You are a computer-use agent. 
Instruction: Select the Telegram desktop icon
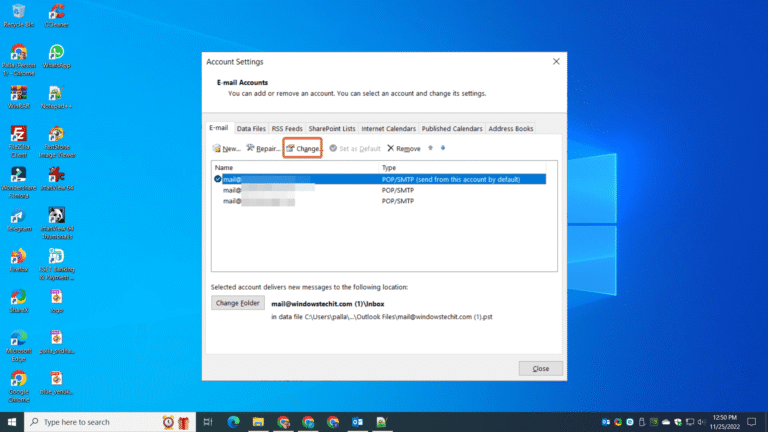19,219
